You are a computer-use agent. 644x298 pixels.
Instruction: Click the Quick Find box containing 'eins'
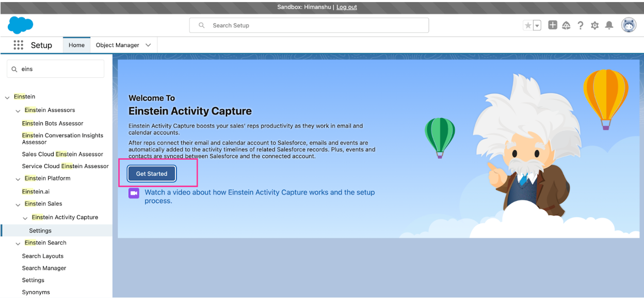55,69
